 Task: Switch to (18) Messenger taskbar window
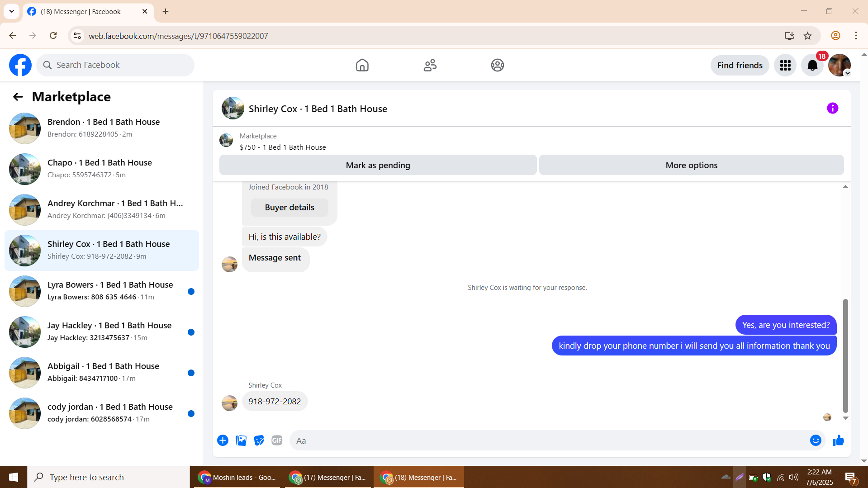point(419,477)
